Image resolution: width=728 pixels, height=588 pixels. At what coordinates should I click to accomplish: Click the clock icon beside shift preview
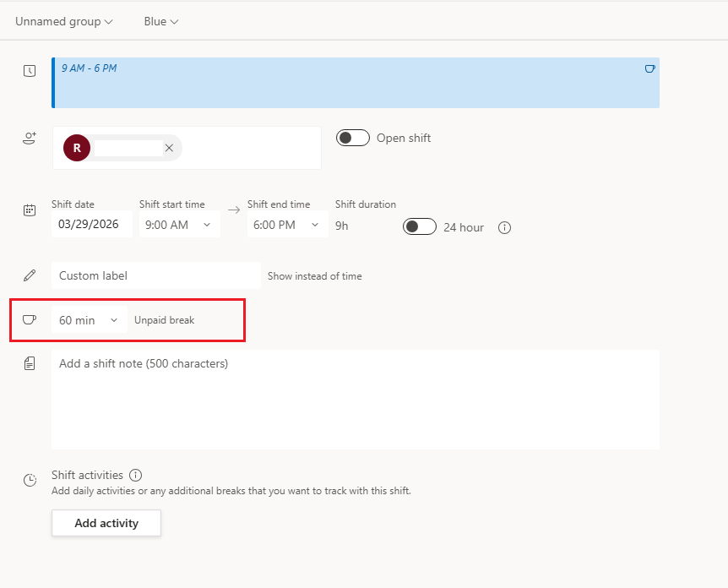pos(30,71)
